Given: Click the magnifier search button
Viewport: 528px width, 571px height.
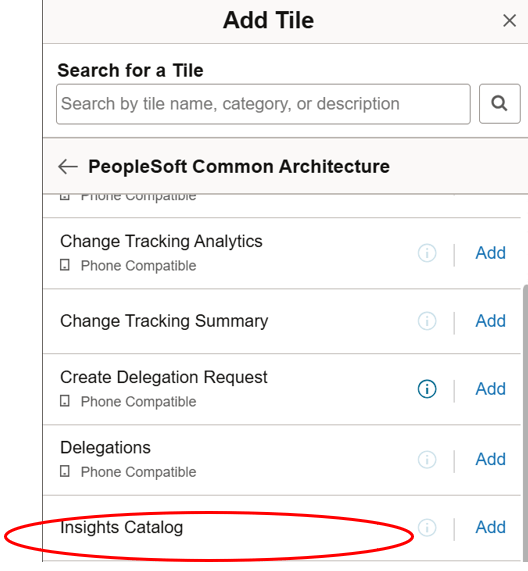Looking at the screenshot, I should [499, 104].
